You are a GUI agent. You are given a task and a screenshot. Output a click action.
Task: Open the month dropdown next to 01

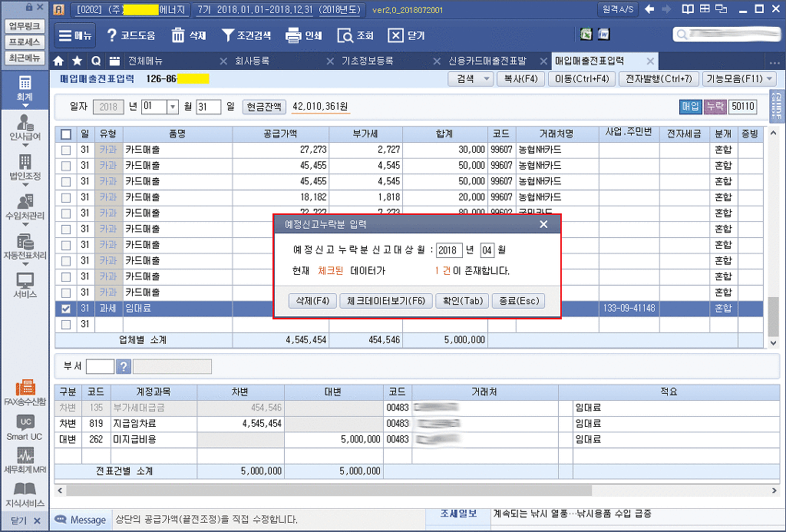[x=172, y=107]
